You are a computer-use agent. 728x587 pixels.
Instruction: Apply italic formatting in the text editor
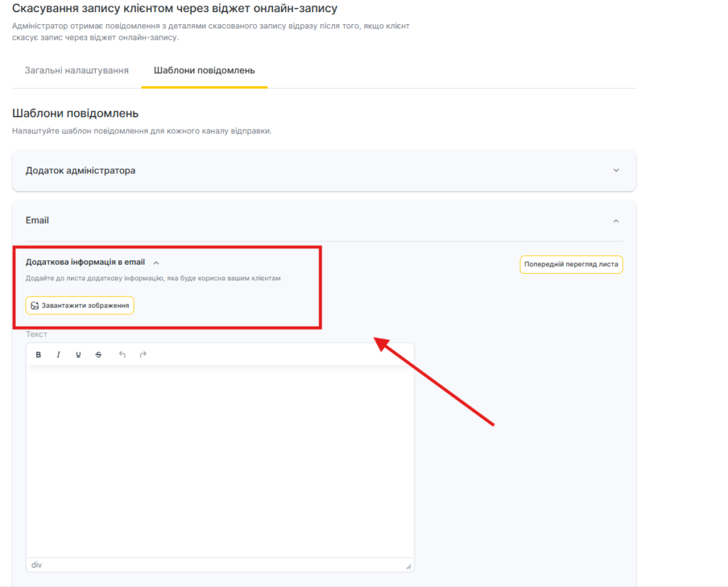[x=58, y=354]
